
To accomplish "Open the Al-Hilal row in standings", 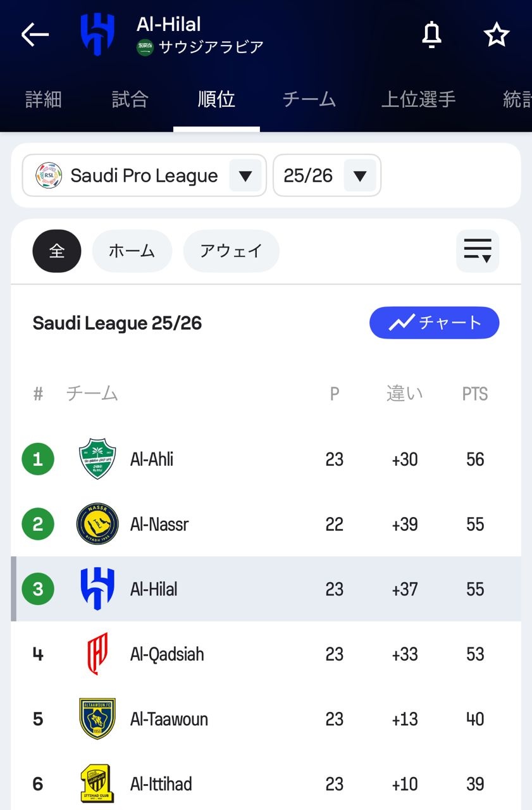I will pyautogui.click(x=266, y=589).
